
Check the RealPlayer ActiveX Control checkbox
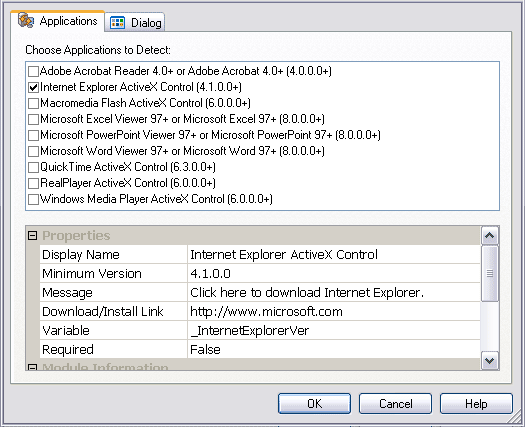pos(33,183)
